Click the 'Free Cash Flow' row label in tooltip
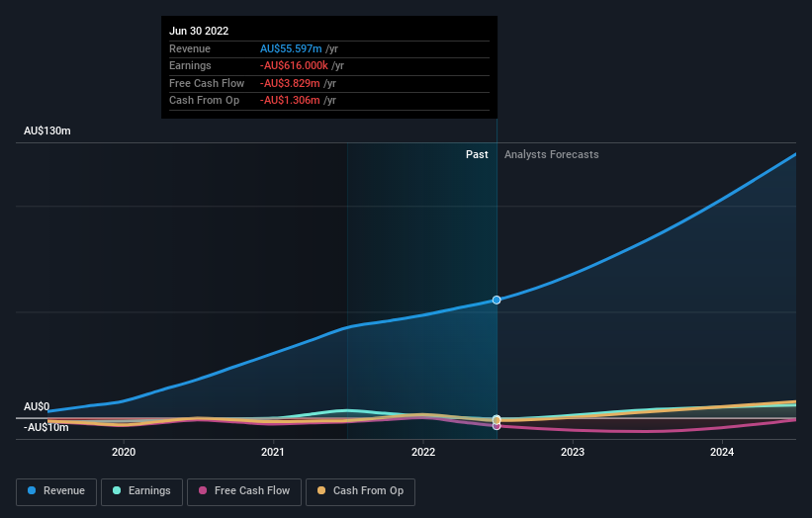812x518 pixels. (x=207, y=83)
